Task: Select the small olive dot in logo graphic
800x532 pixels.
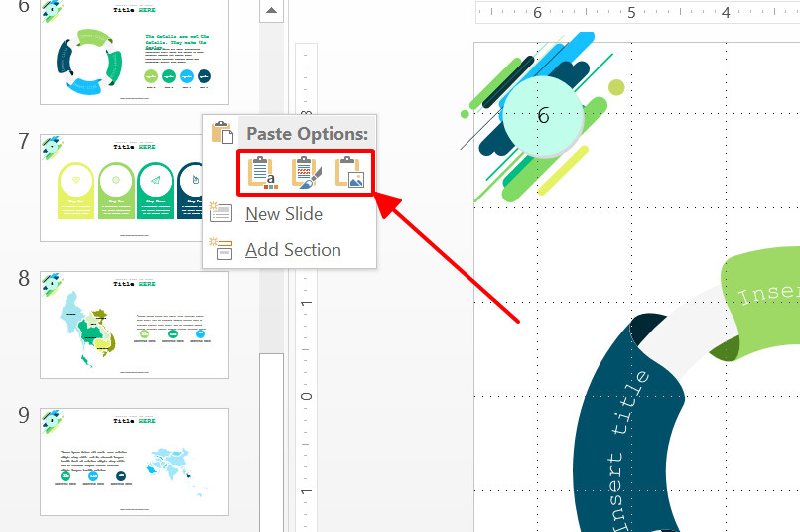Action: pyautogui.click(x=616, y=87)
